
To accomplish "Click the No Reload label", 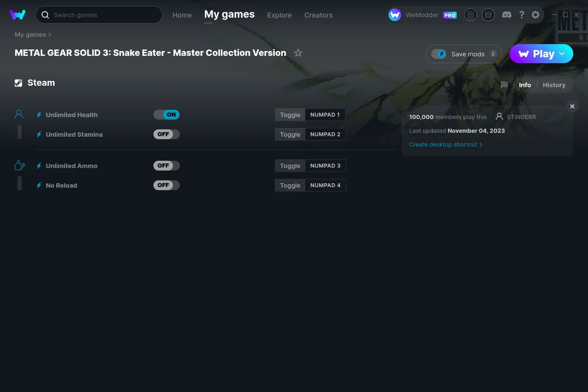I will point(61,185).
